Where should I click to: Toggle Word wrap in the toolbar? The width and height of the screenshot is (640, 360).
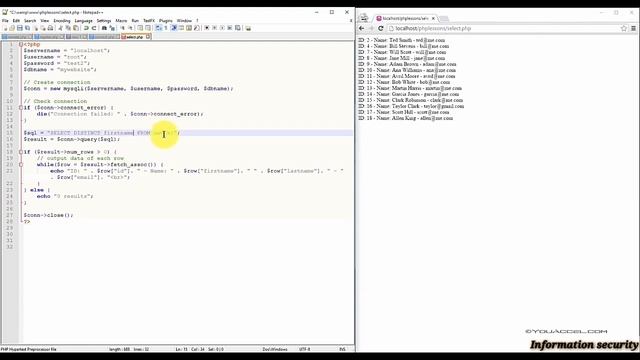[x=158, y=28]
